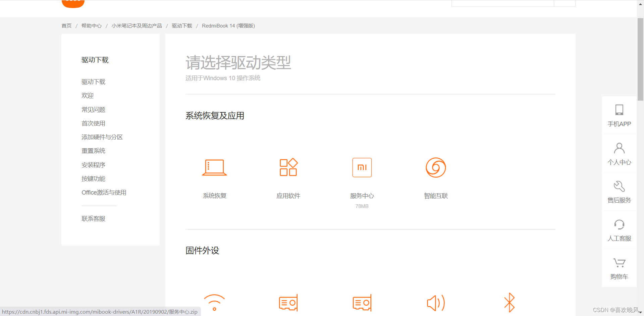The image size is (644, 316).
Task: Click the 智能互联 label
Action: 436,196
